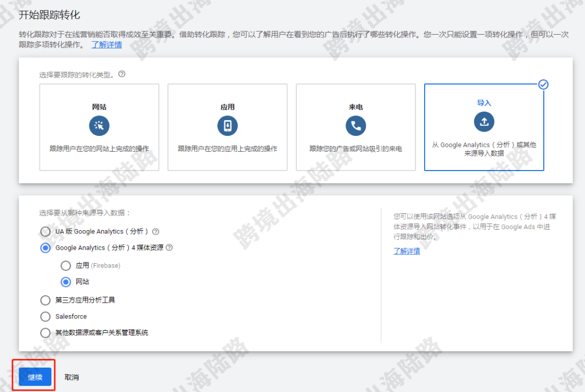Image resolution: width=585 pixels, height=392 pixels.
Task: Click the blue checkmark on the 导入 card
Action: pos(543,84)
